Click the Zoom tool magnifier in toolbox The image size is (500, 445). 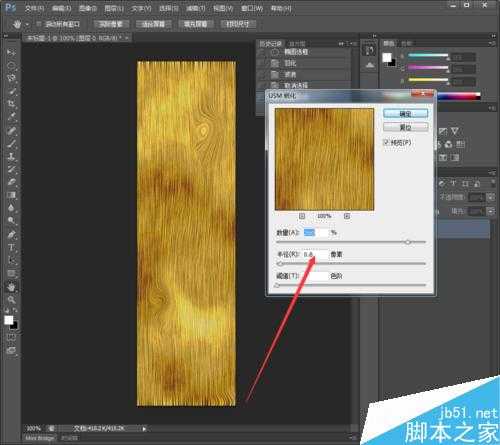click(11, 300)
